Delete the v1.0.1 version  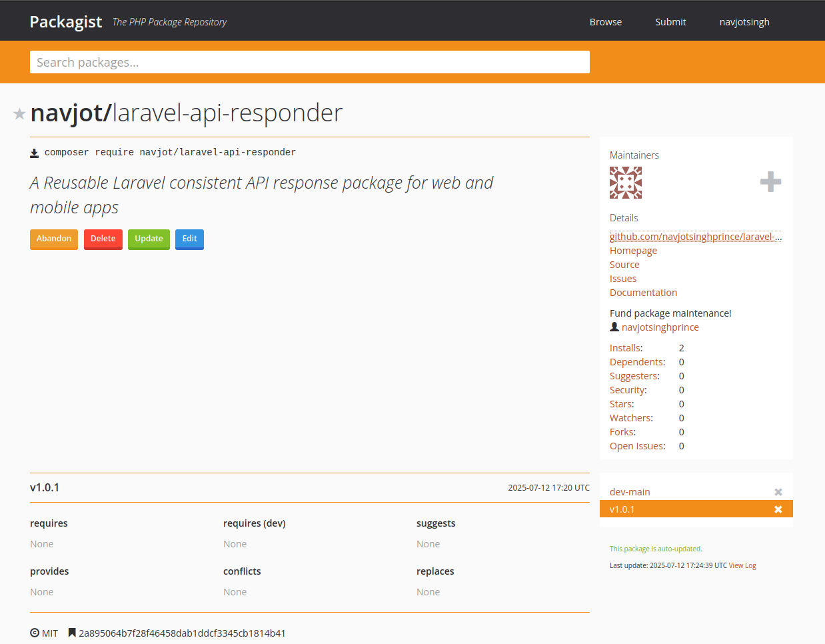tap(778, 509)
